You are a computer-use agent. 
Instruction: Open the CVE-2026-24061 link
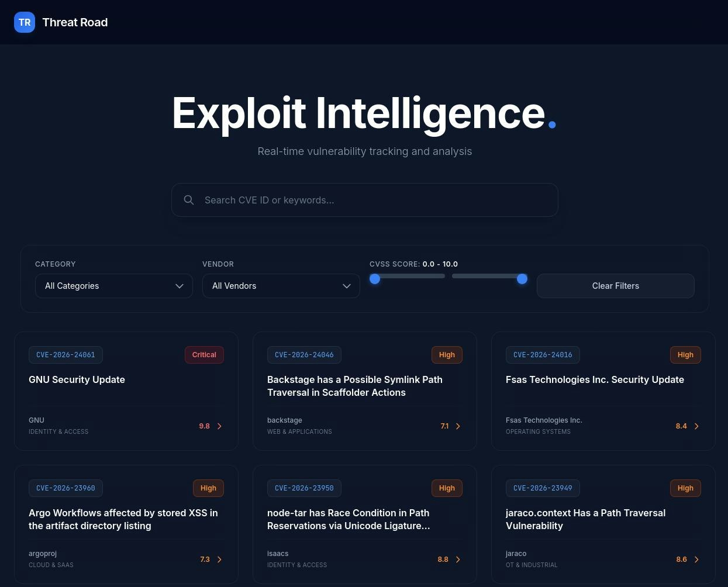click(x=65, y=354)
